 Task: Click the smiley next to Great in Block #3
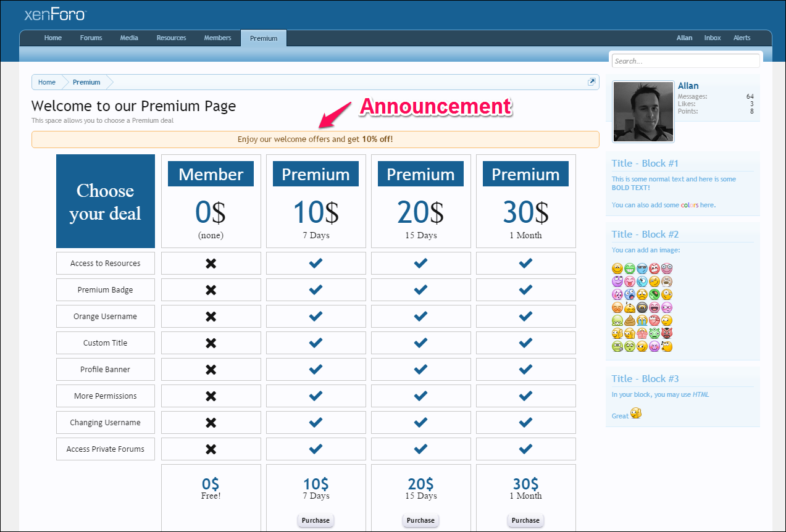point(636,413)
